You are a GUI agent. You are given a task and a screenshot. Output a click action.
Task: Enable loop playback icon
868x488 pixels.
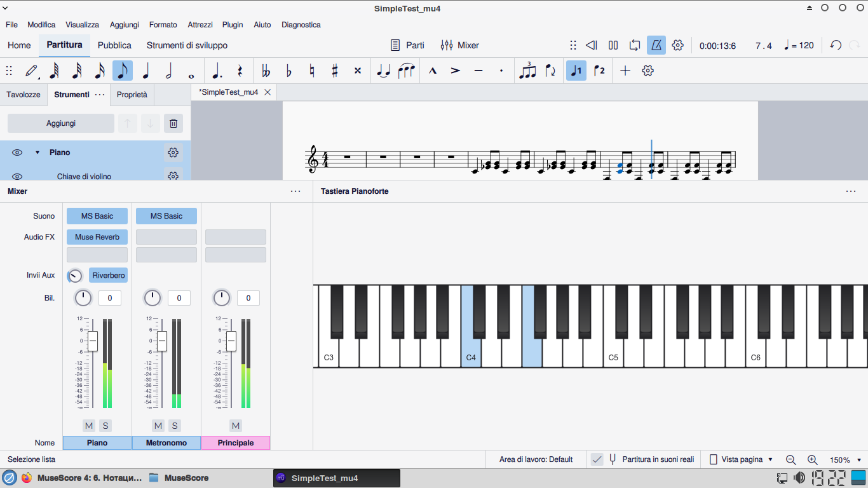click(635, 45)
